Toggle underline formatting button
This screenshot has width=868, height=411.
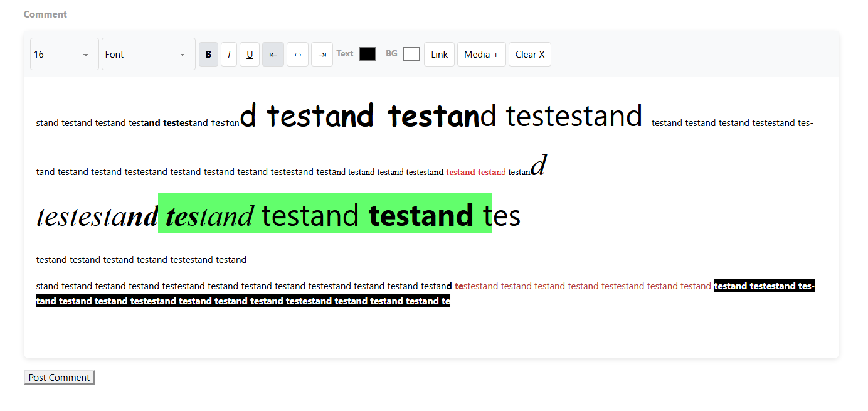[250, 55]
